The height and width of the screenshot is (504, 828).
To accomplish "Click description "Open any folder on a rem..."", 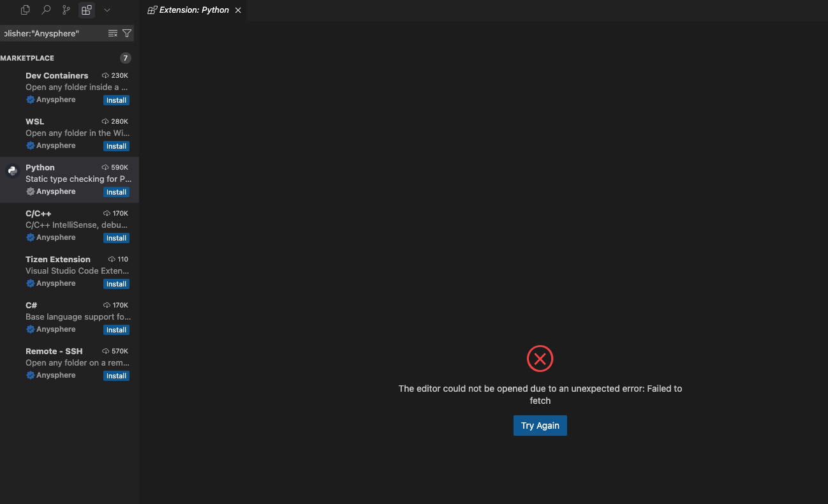I will pos(78,362).
